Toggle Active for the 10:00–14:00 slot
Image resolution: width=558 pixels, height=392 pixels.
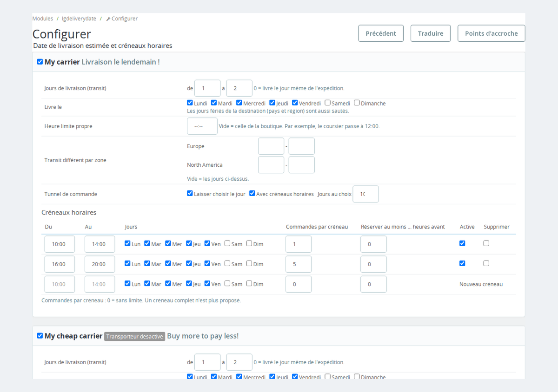(462, 243)
